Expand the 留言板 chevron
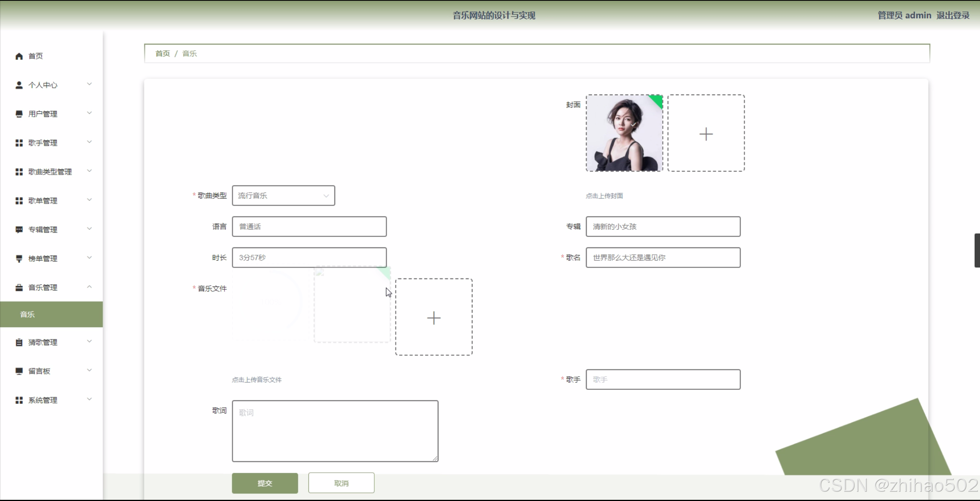This screenshot has width=980, height=501. tap(89, 370)
